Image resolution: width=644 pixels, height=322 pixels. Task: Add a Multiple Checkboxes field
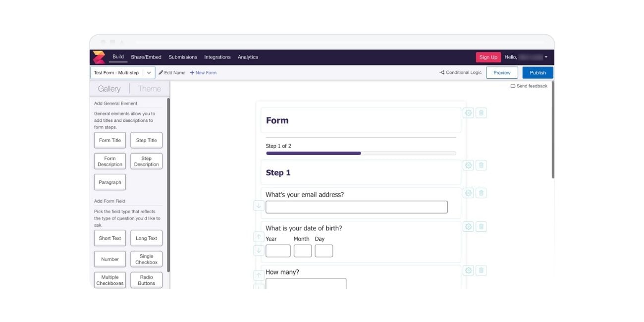(x=110, y=280)
